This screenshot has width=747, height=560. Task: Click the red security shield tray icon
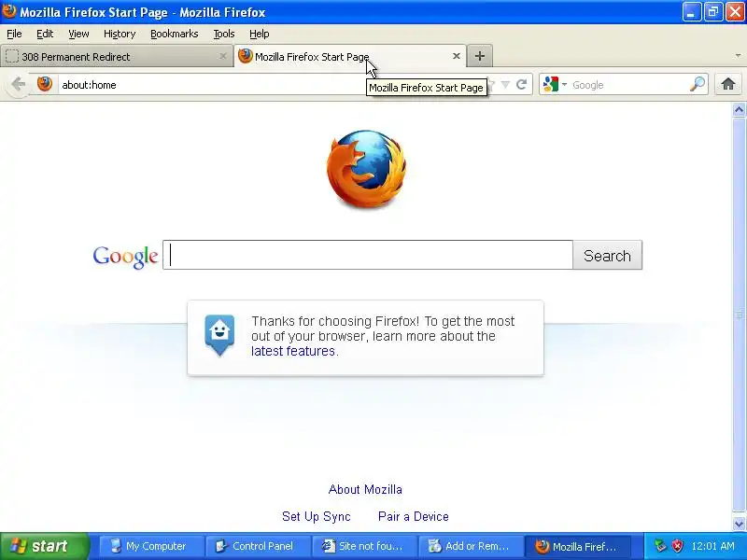point(677,546)
